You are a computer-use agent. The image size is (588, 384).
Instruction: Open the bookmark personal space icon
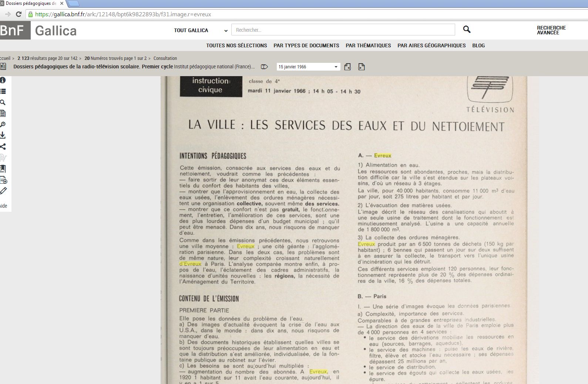(x=3, y=169)
